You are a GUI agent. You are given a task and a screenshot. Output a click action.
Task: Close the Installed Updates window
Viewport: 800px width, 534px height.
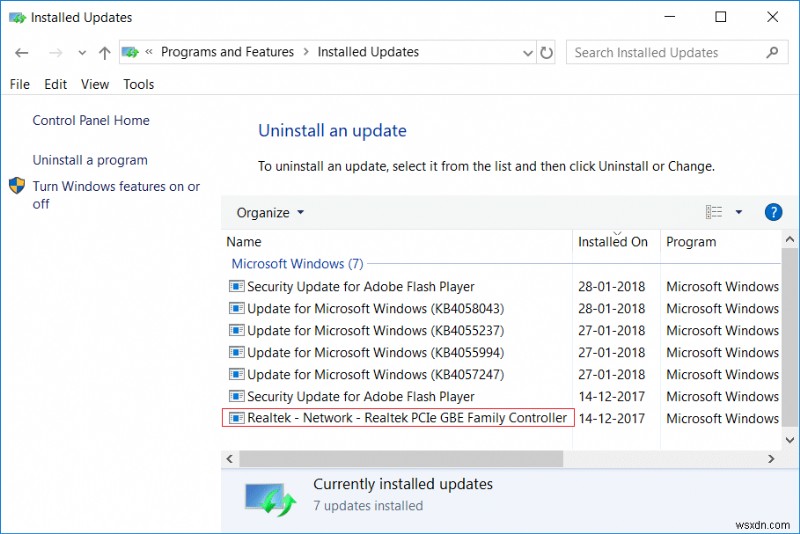click(x=772, y=17)
